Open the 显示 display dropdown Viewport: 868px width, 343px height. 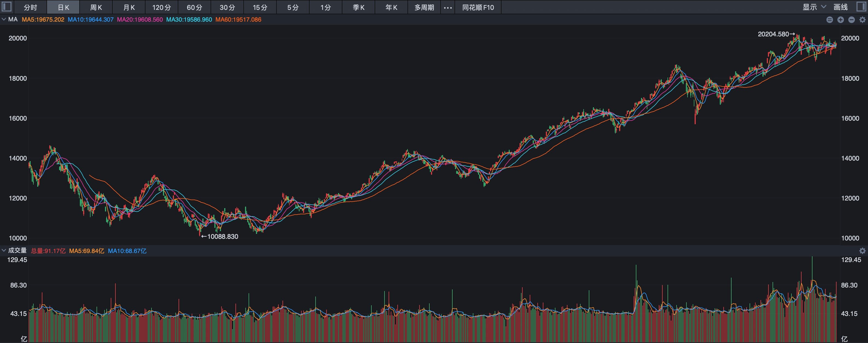(x=814, y=7)
